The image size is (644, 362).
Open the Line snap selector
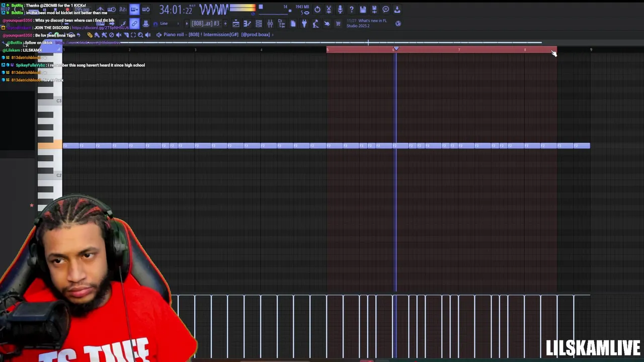point(170,24)
